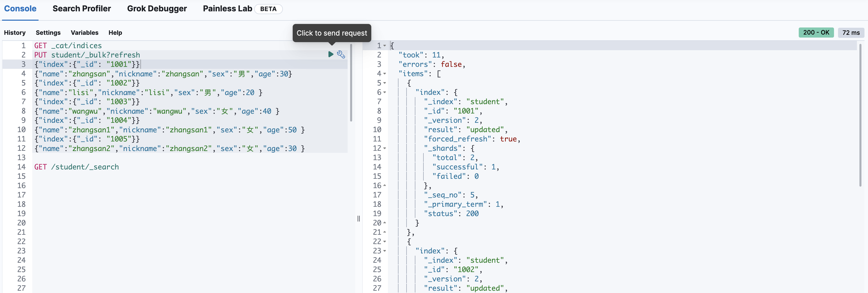868x293 pixels.
Task: Open the Search Profiler tab
Action: 81,8
